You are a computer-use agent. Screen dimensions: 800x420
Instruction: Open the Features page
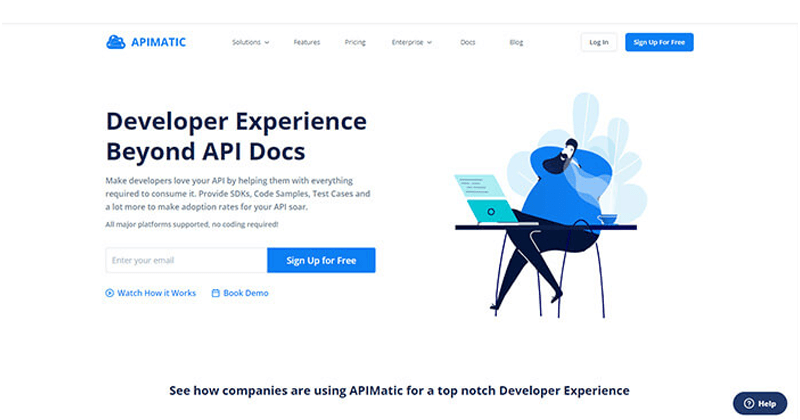point(307,42)
